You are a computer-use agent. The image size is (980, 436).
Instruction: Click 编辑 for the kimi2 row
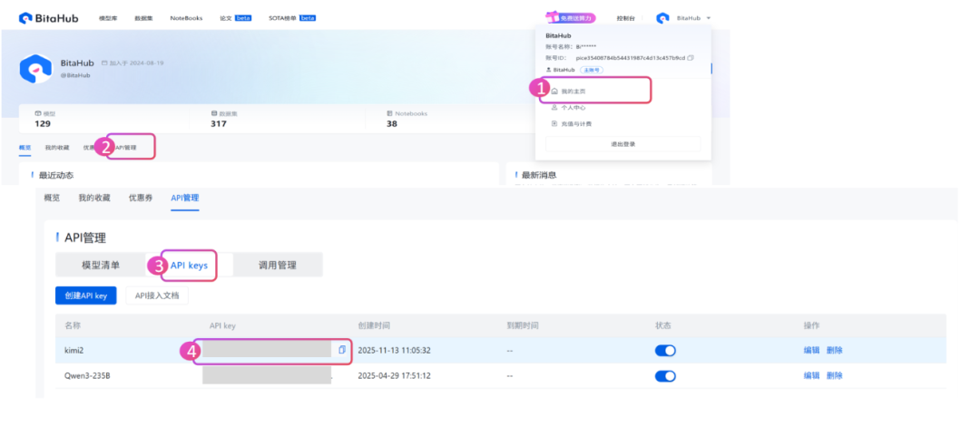(811, 351)
